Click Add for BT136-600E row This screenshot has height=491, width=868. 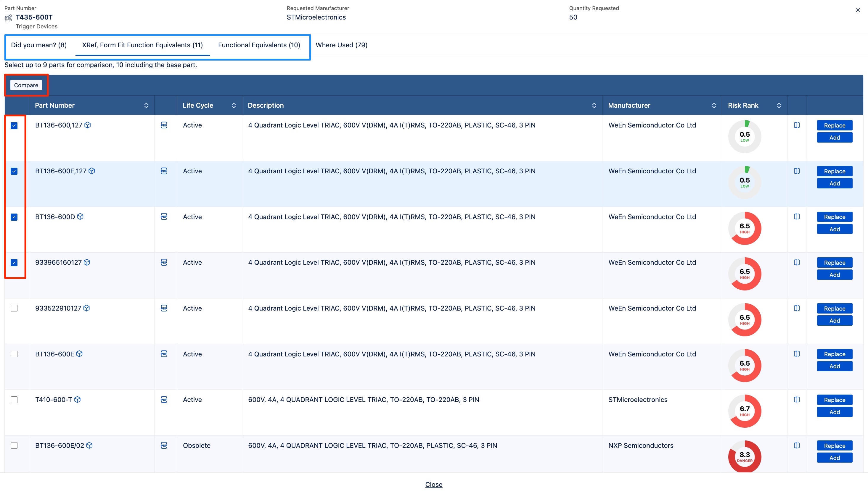tap(835, 366)
